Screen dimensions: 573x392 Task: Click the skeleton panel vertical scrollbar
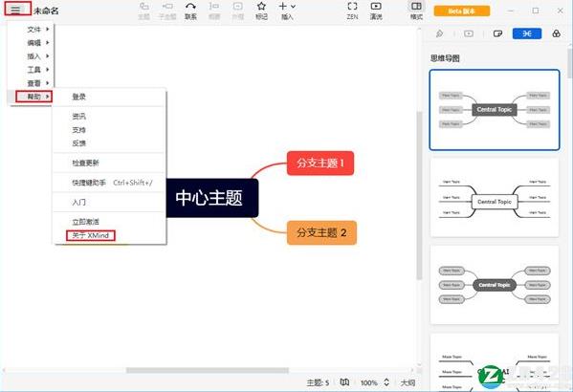point(570,63)
